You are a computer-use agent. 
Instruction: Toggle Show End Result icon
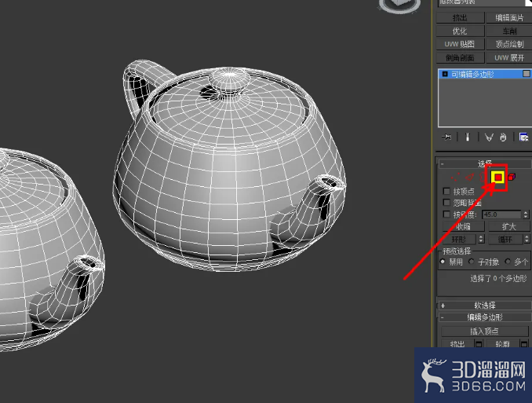pos(467,137)
